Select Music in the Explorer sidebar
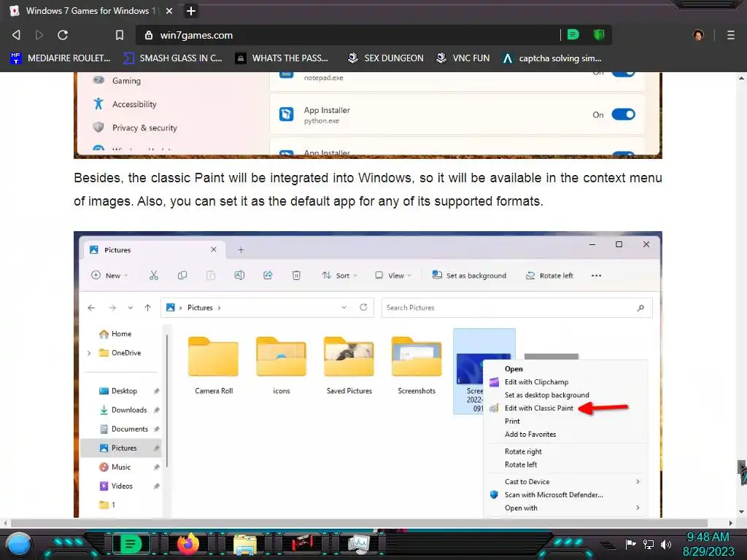The width and height of the screenshot is (747, 560). [115, 467]
